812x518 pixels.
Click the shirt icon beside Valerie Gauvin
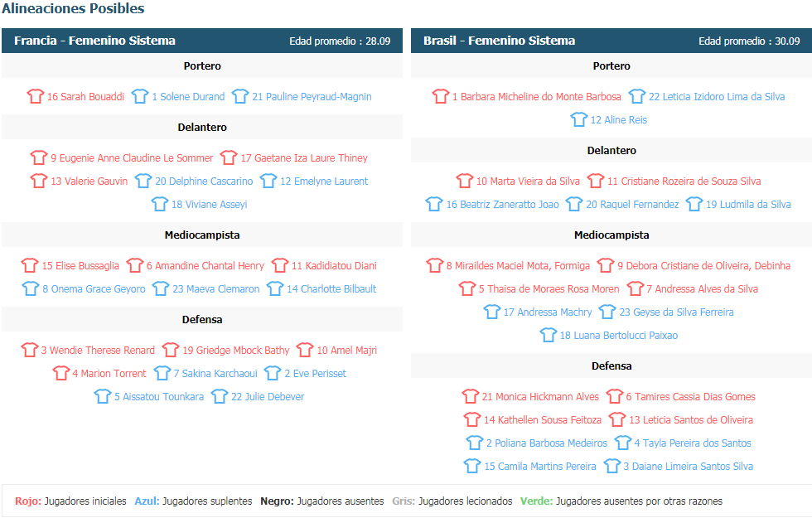coord(39,181)
